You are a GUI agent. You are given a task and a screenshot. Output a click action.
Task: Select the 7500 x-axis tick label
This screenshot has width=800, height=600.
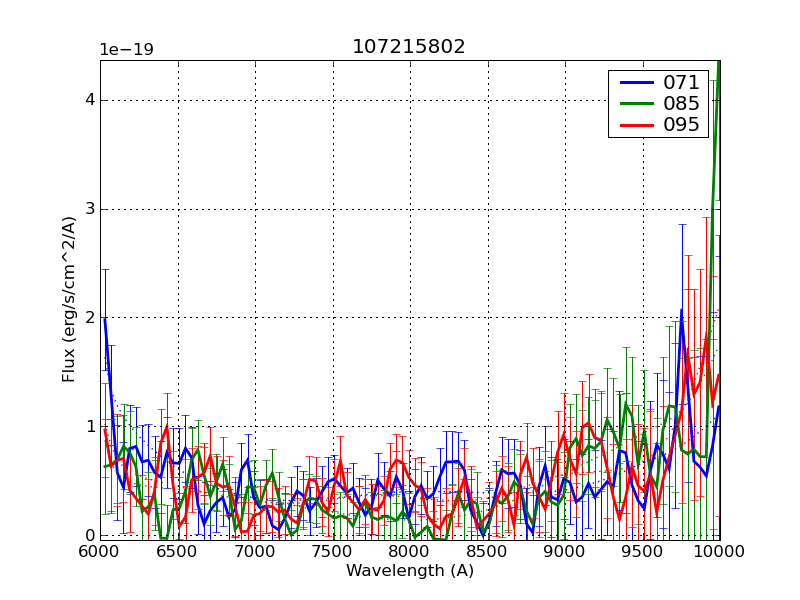332,552
